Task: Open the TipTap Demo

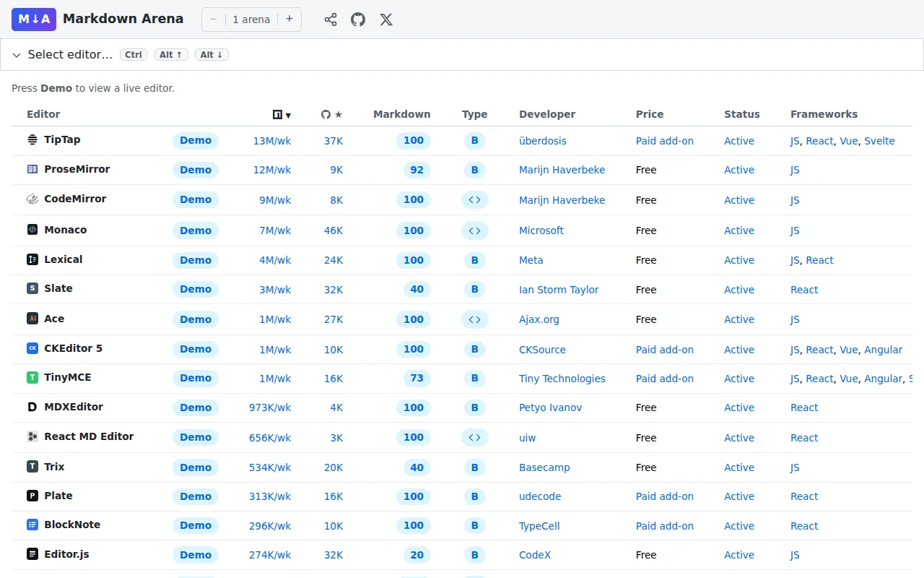Action: pyautogui.click(x=196, y=140)
